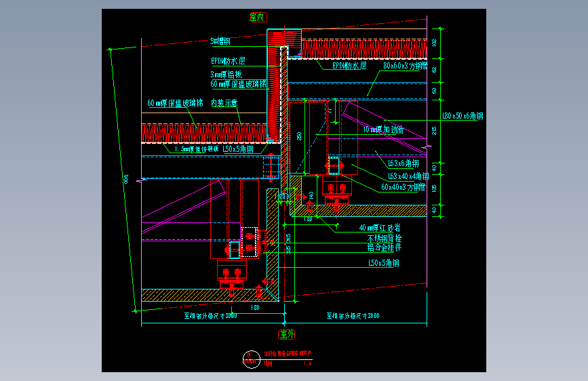Click the red 室外 label at bottom
Image resolution: width=588 pixels, height=381 pixels.
coord(287,334)
